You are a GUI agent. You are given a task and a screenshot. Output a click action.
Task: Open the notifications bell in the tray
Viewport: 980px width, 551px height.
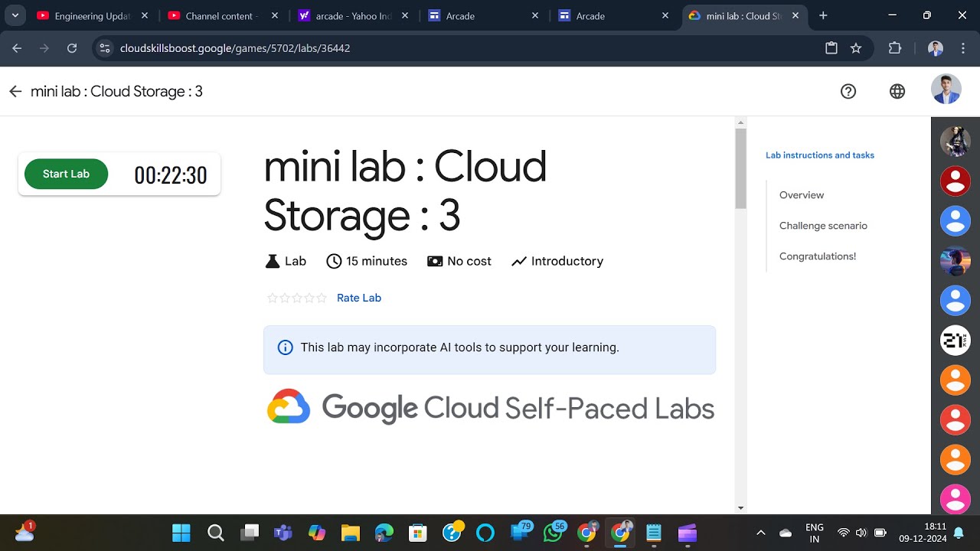[959, 533]
